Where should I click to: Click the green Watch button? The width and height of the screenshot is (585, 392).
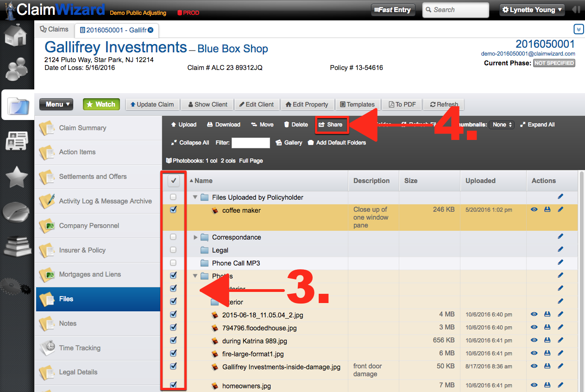(x=101, y=104)
